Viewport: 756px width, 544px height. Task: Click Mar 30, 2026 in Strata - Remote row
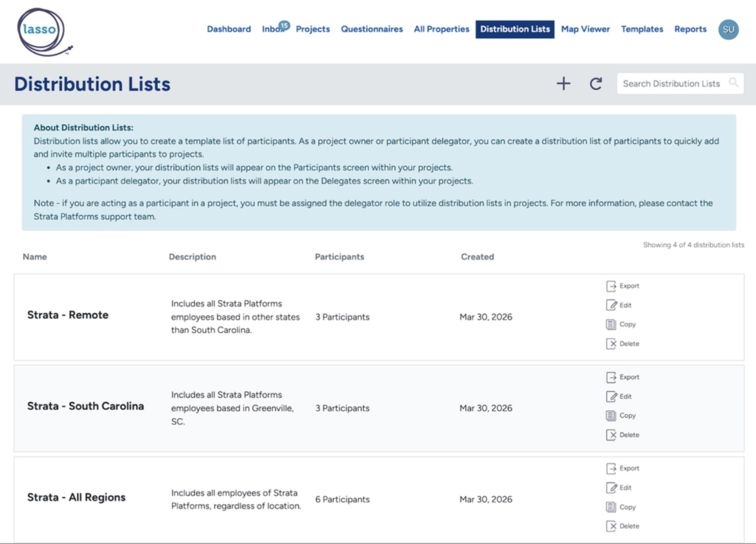(x=486, y=317)
